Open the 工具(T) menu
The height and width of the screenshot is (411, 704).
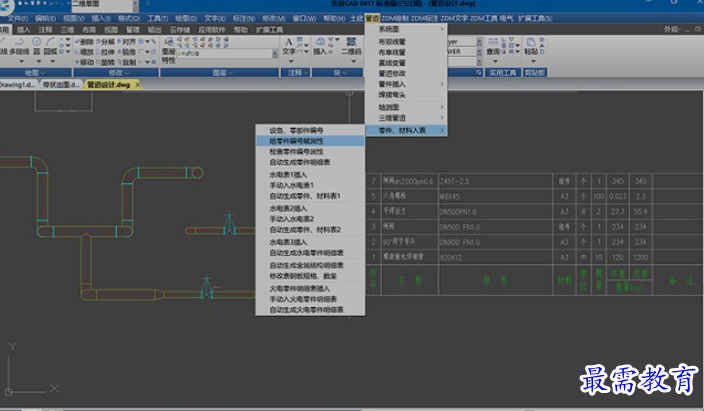coord(158,18)
